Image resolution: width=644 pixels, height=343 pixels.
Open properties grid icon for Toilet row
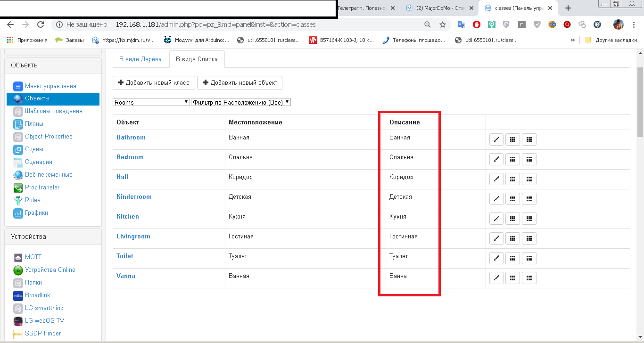click(x=512, y=258)
